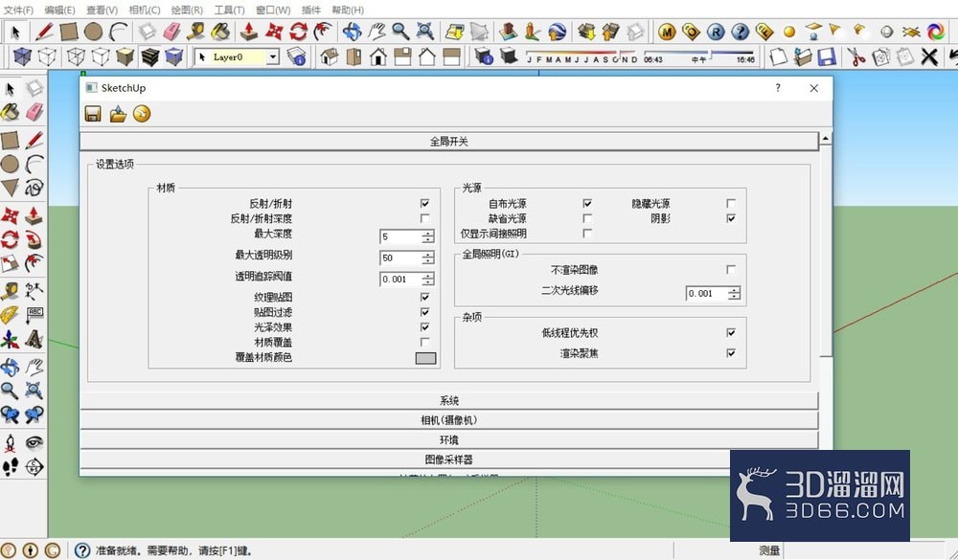Click the V-Ray material editor M icon
The image size is (958, 560).
point(667,32)
